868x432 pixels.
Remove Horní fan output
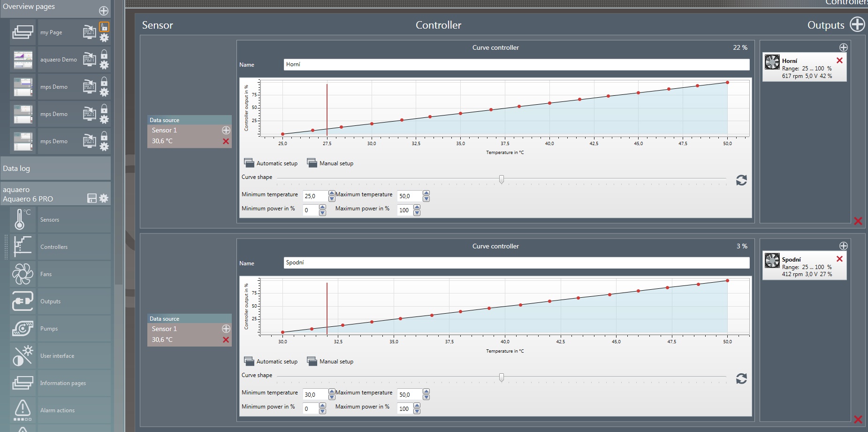(839, 60)
